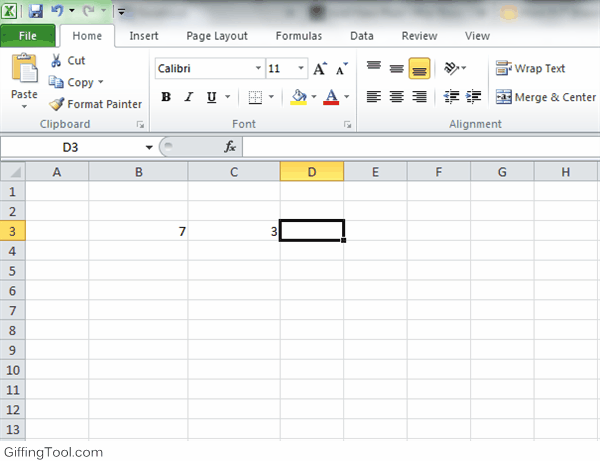600x461 pixels.
Task: Decrease font size with Shrink Font
Action: [341, 69]
